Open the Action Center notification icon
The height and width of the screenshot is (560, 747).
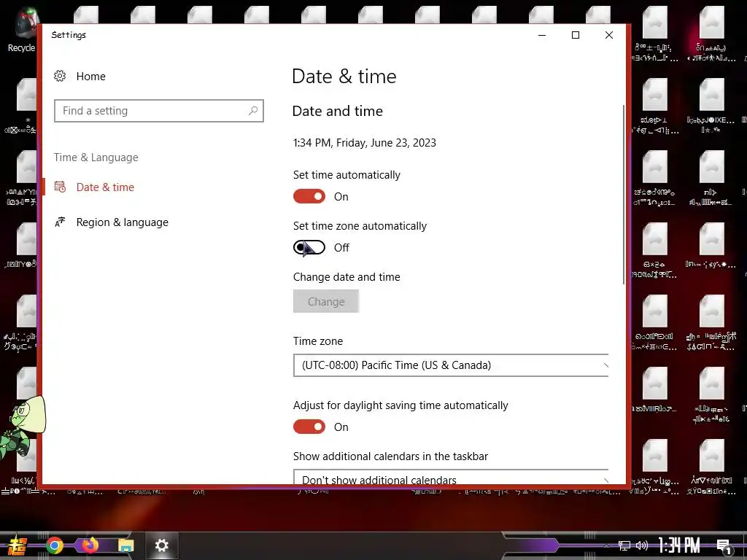click(x=724, y=546)
